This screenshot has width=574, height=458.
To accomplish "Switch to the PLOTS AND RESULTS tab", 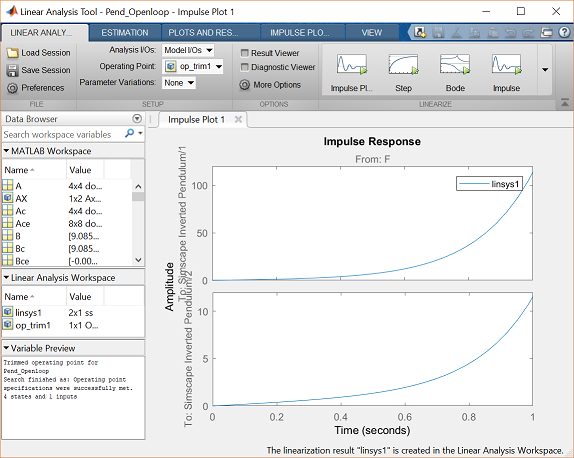I will 203,33.
